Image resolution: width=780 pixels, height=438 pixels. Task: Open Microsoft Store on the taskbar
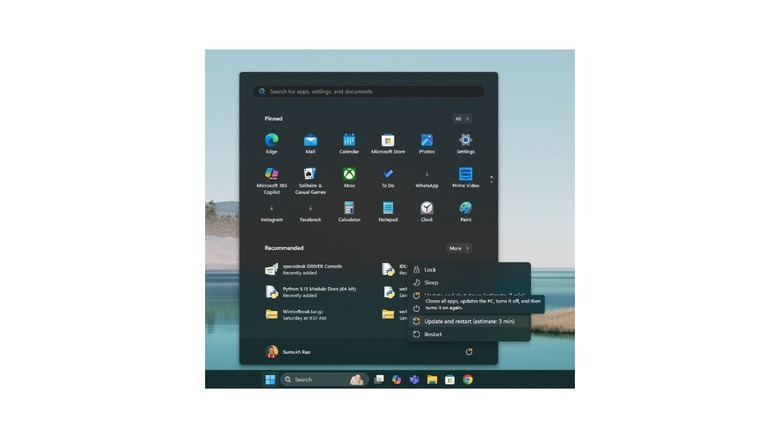tap(450, 380)
